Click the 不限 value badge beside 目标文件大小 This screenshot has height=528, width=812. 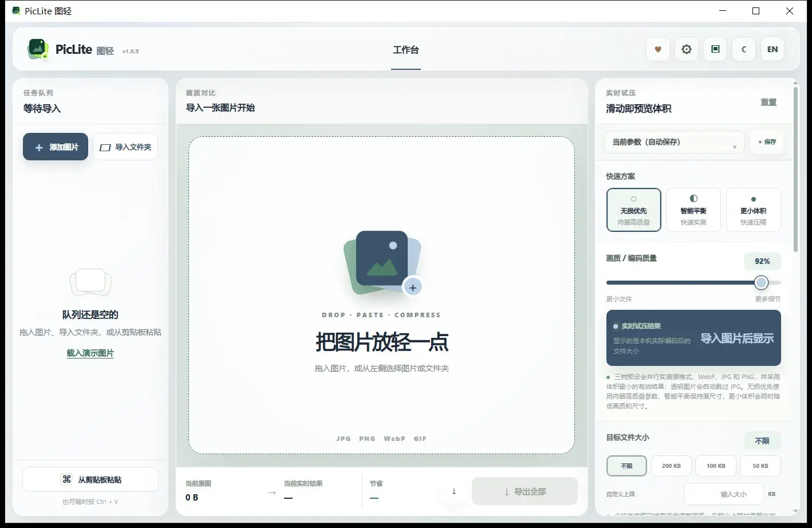[762, 441]
